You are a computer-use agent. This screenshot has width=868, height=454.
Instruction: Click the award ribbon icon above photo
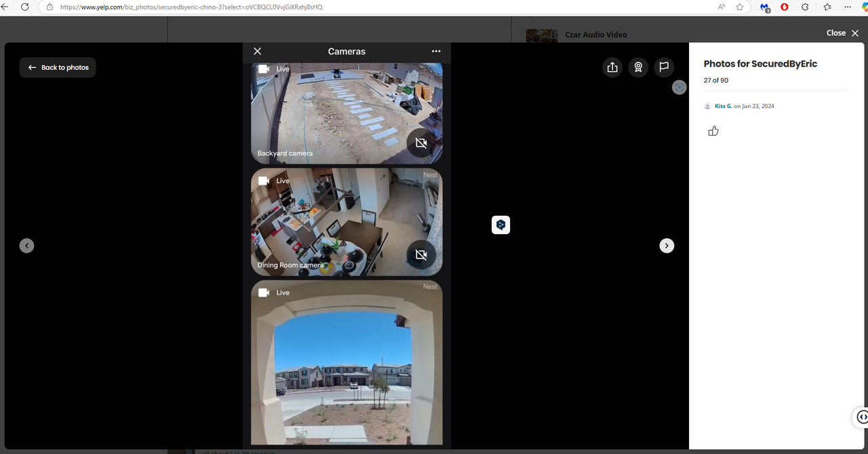(638, 67)
